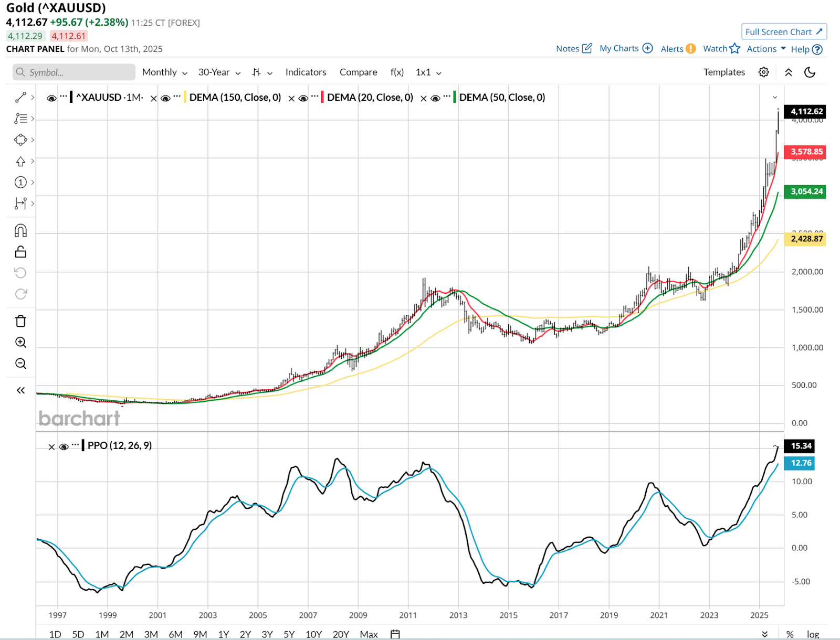
Task: Toggle visibility of PPO indicator
Action: (64, 446)
